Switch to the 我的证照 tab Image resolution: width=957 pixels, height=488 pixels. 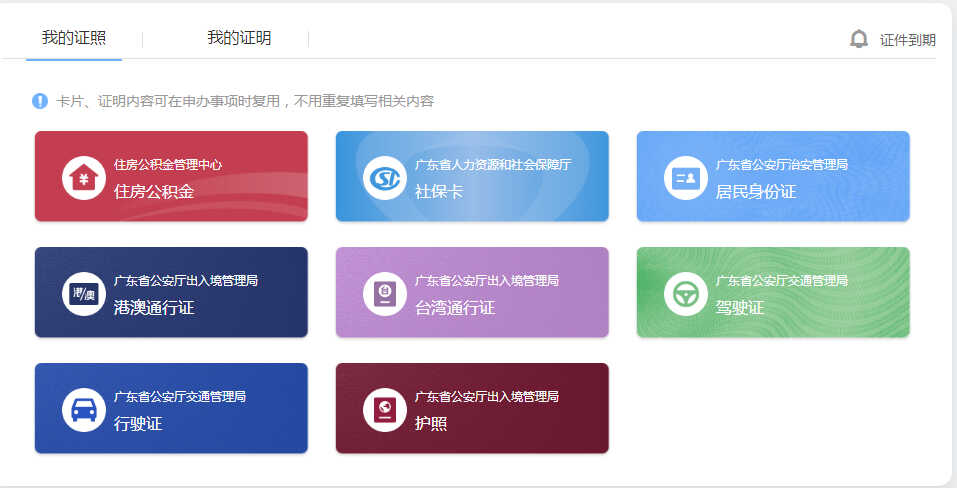tap(74, 38)
